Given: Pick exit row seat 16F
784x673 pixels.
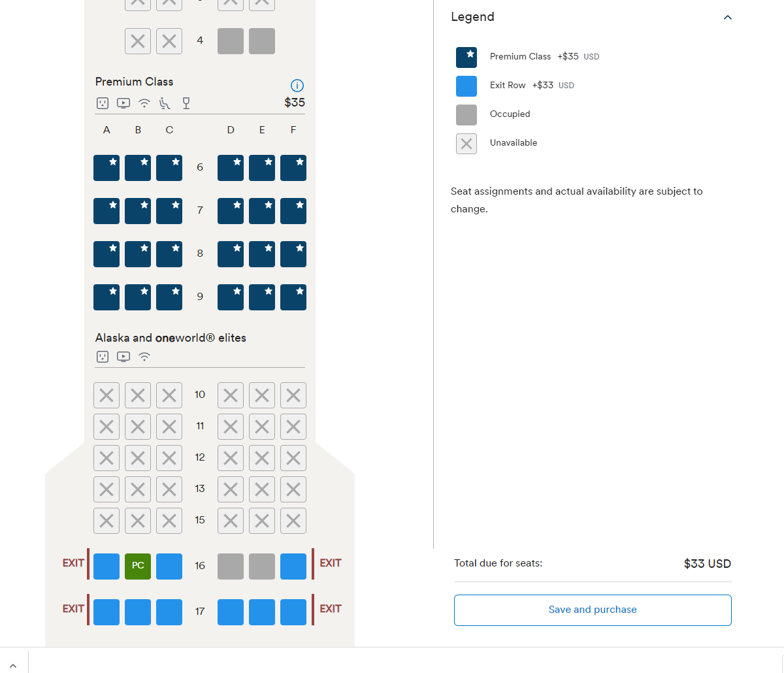Looking at the screenshot, I should 293,566.
